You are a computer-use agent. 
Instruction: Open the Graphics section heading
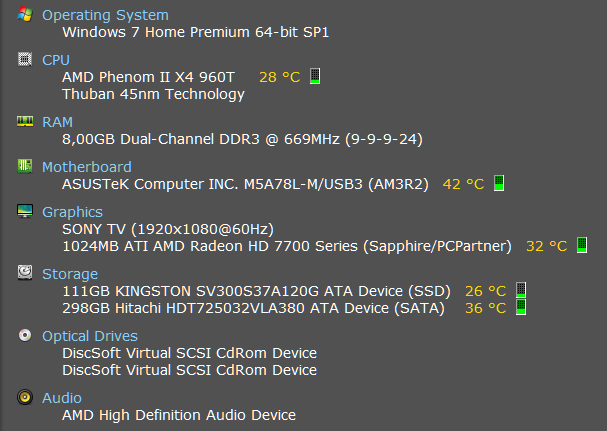pos(72,212)
